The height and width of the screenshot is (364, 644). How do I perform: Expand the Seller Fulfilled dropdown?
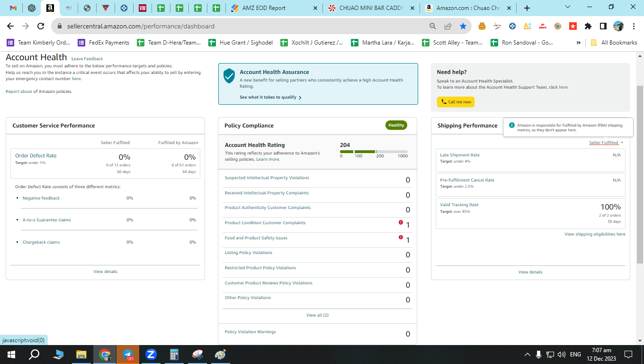click(606, 143)
